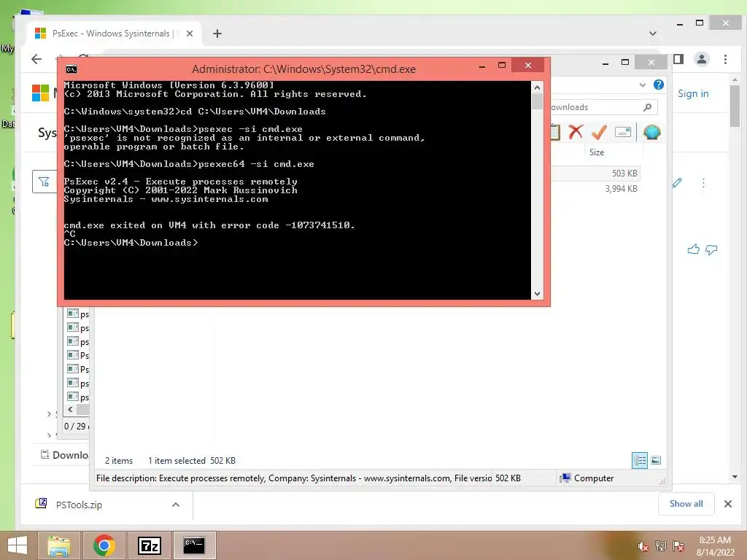Select the PsExec - Windows Sysinternals tab
The image size is (747, 560).
[112, 34]
